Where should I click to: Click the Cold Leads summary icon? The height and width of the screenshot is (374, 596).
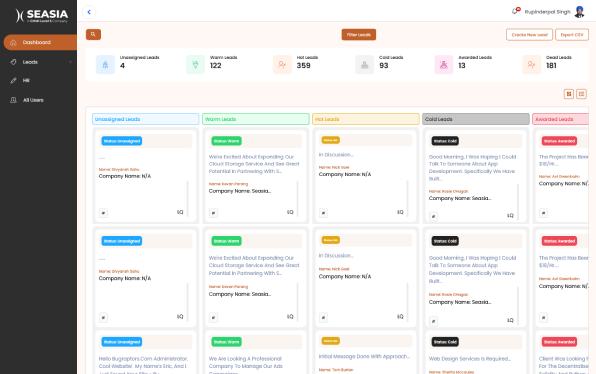[365, 65]
